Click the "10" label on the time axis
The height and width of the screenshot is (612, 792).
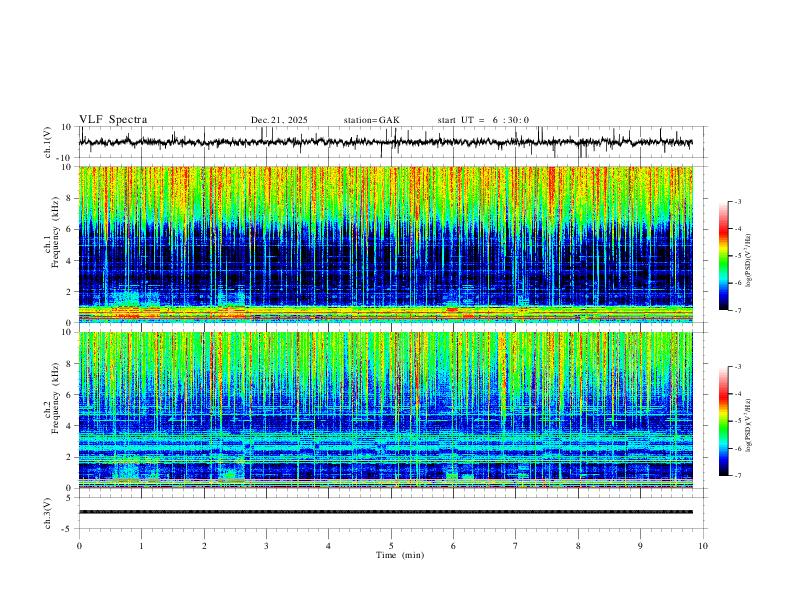pyautogui.click(x=703, y=546)
